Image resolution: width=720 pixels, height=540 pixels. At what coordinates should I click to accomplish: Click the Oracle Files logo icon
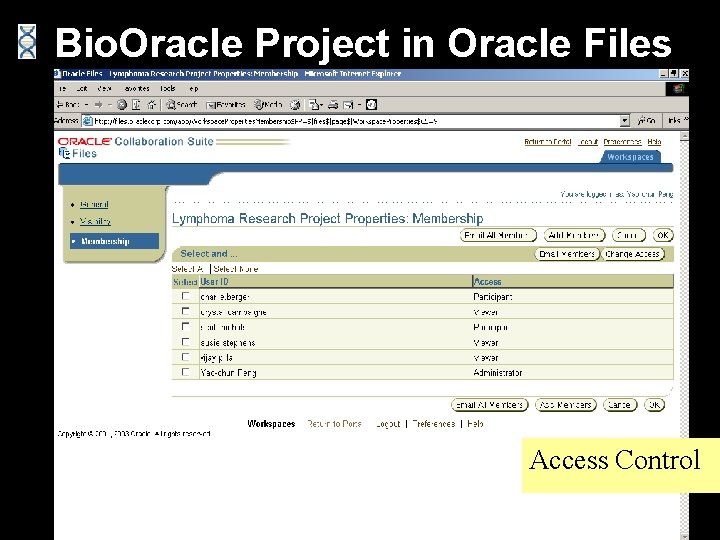coord(64,153)
